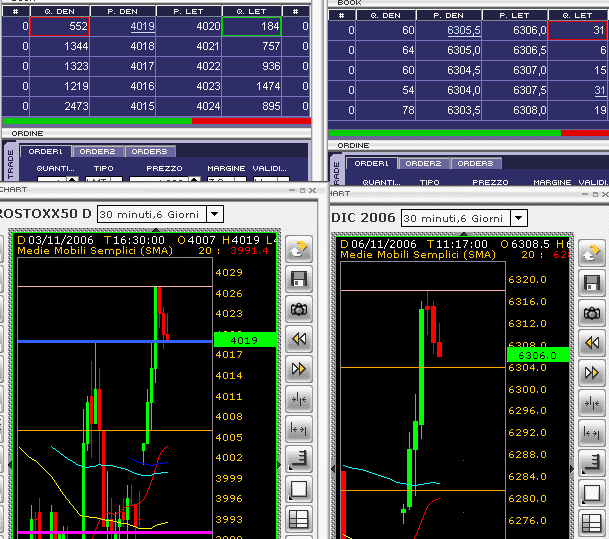This screenshot has width=609, height=539.
Task: Switch to ORDER2 tab in the left order panel
Action: (x=97, y=151)
